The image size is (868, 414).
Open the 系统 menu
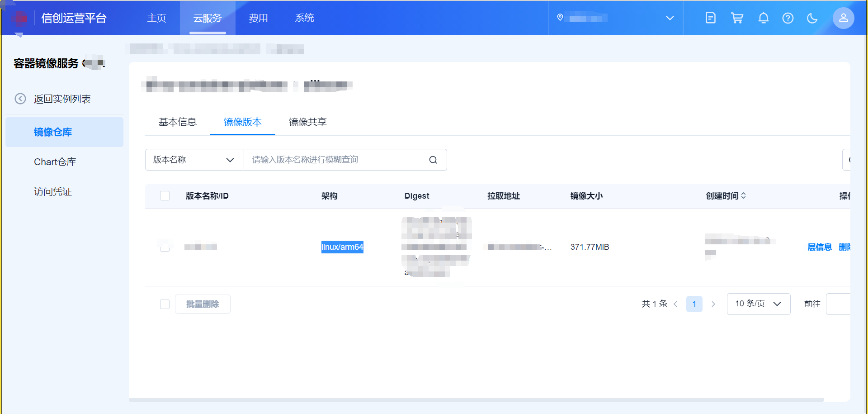click(305, 18)
